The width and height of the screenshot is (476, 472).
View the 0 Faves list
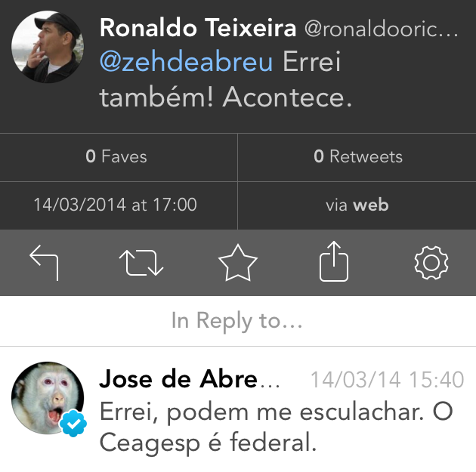tap(116, 157)
